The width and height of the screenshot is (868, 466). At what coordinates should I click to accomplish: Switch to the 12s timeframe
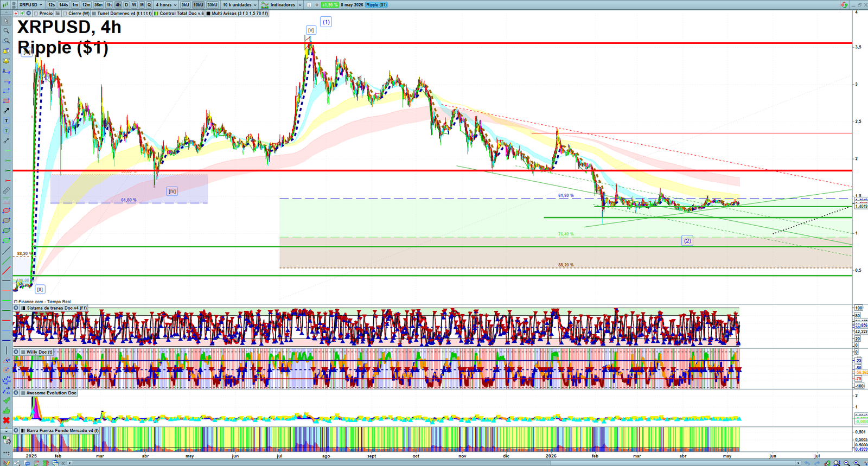[x=52, y=5]
